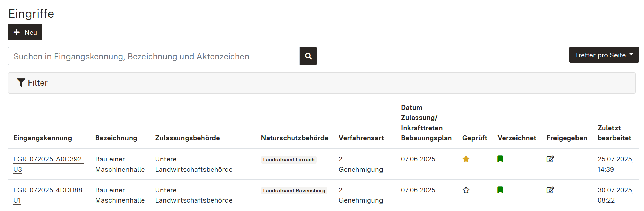Click green bookmark icon for Landratsamt Ravensburg row
The width and height of the screenshot is (644, 211).
pos(500,190)
